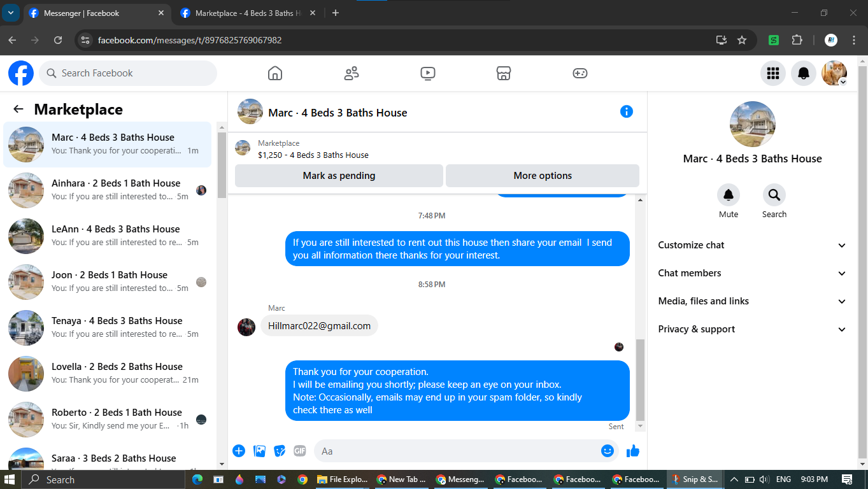Open File Explorer from the taskbar
The image size is (868, 489).
point(341,479)
